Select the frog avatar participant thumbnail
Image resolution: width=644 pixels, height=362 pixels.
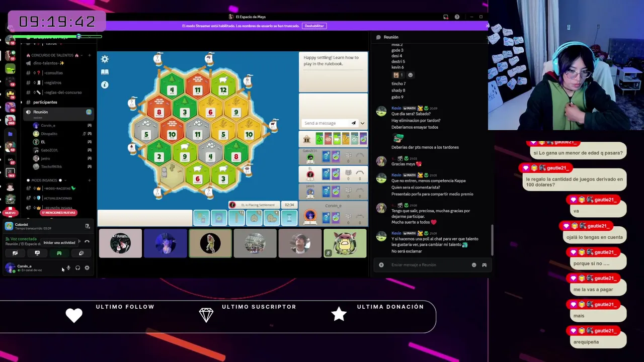click(345, 243)
